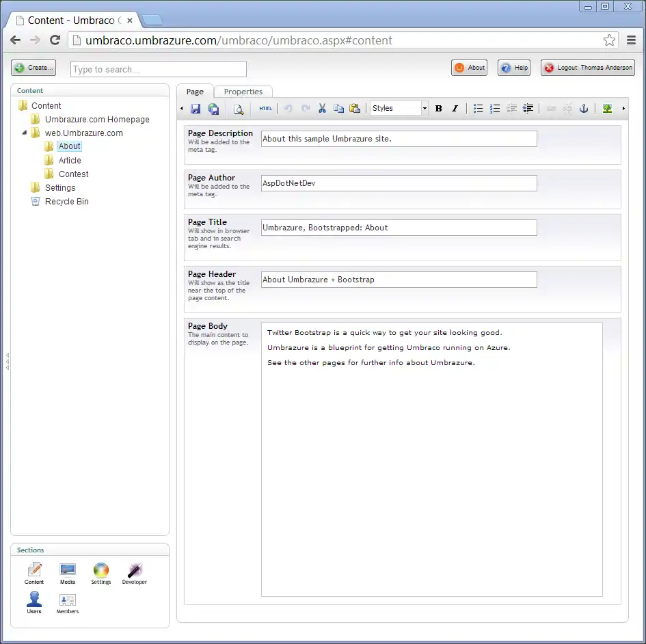
Task: Click the Cut scissors icon
Action: click(322, 109)
